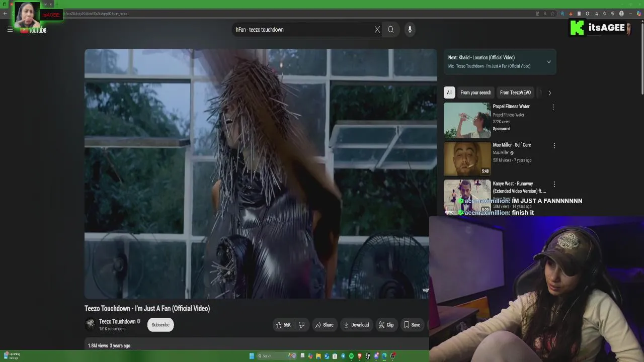
Task: Go back with the browser back arrow
Action: click(x=5, y=14)
